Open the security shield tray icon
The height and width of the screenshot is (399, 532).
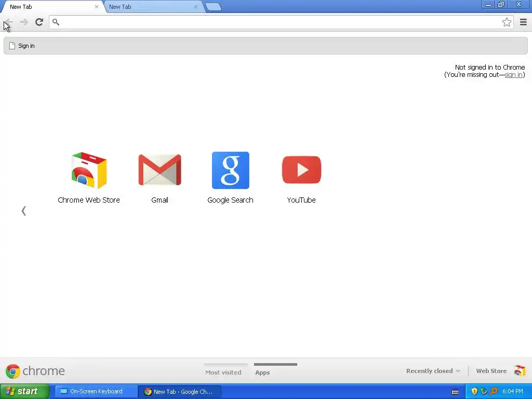(x=474, y=391)
